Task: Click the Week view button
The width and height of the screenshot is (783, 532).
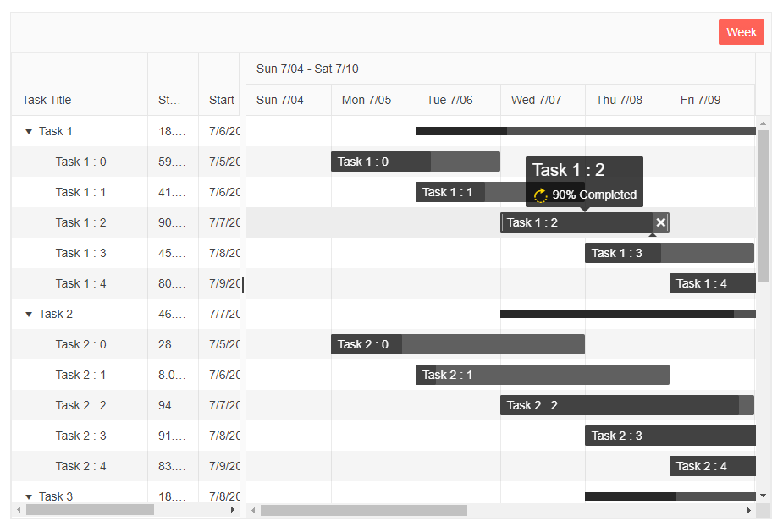Action: pos(741,31)
